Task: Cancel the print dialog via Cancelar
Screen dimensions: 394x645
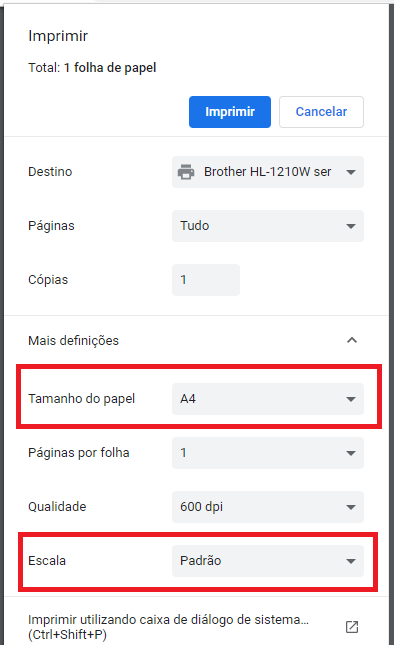Action: tap(321, 112)
